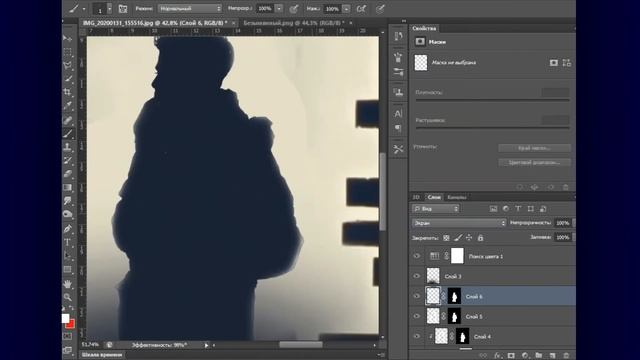640x360 pixels.
Task: Select the Pen tool
Action: click(x=67, y=229)
